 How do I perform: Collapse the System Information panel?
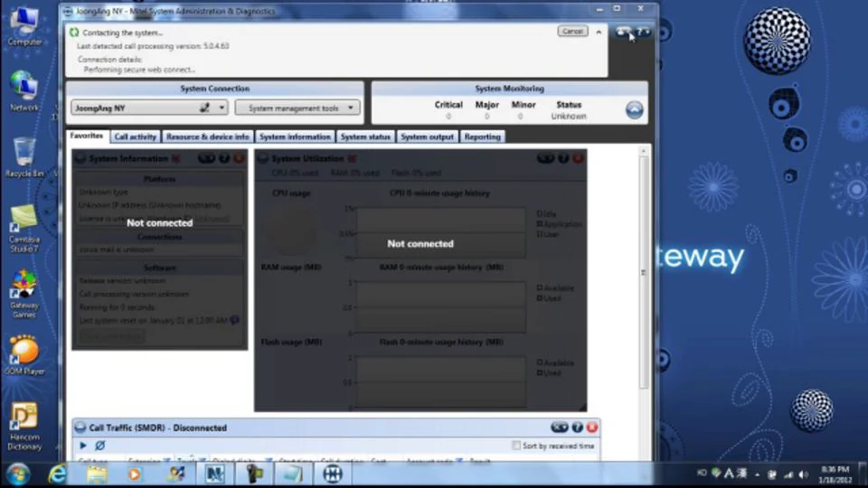pyautogui.click(x=80, y=159)
